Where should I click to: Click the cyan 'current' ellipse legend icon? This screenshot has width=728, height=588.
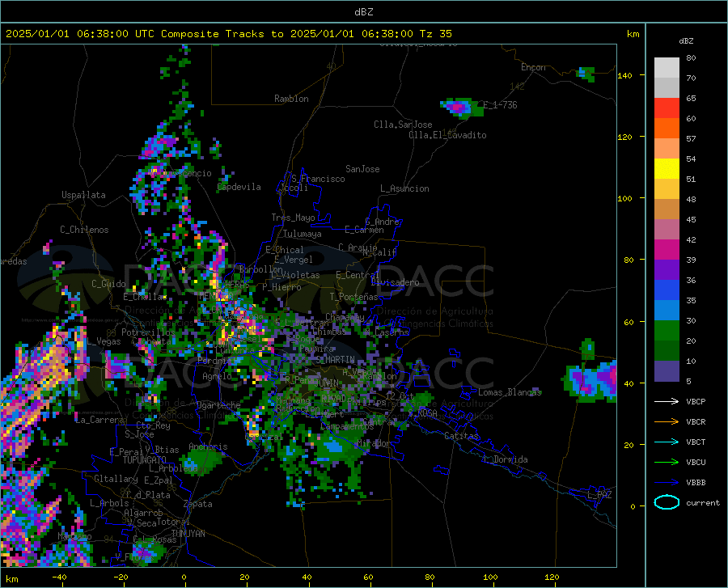point(667,502)
